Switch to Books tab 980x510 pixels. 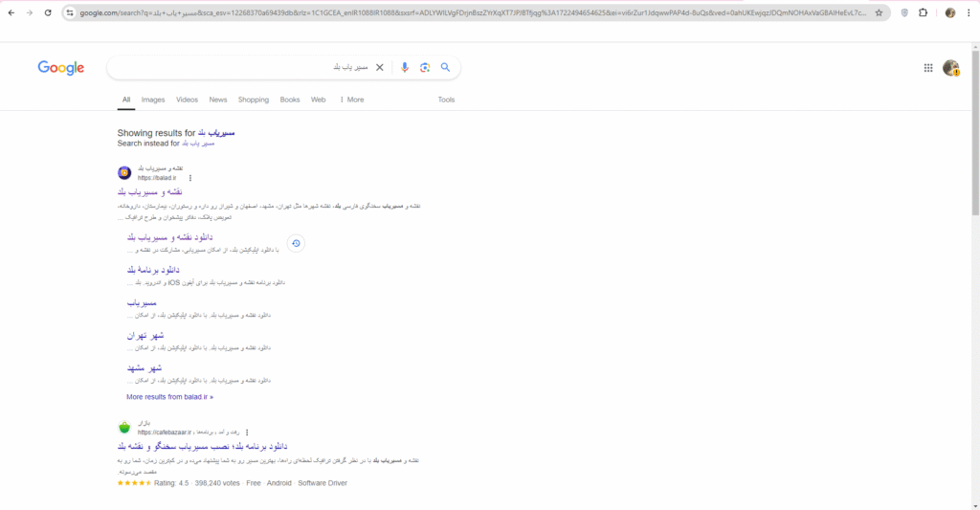[290, 100]
